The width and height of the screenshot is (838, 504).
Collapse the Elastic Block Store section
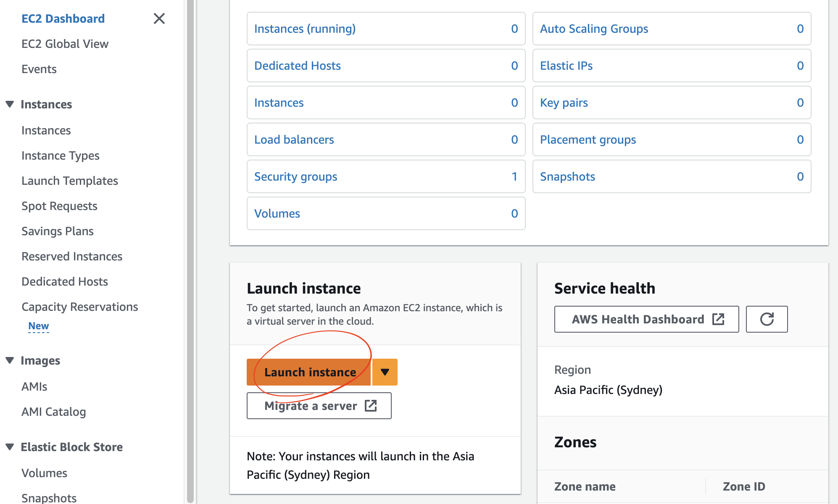(10, 447)
